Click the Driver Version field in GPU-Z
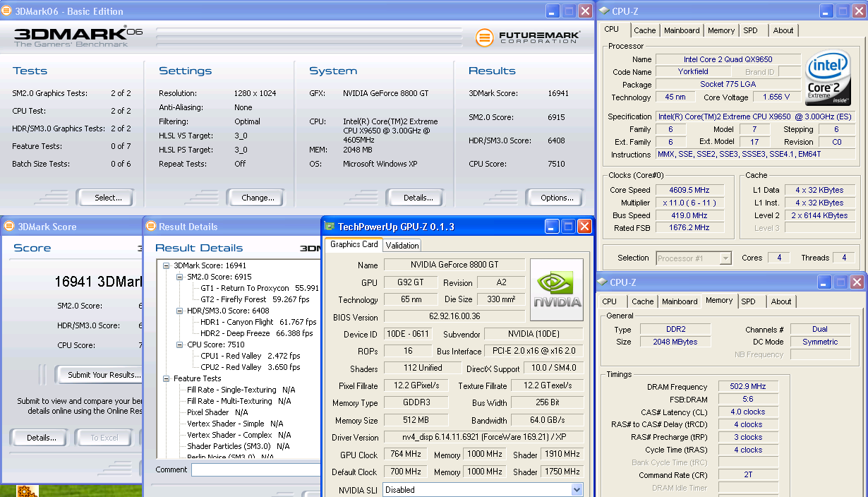The width and height of the screenshot is (868, 497). tap(483, 438)
